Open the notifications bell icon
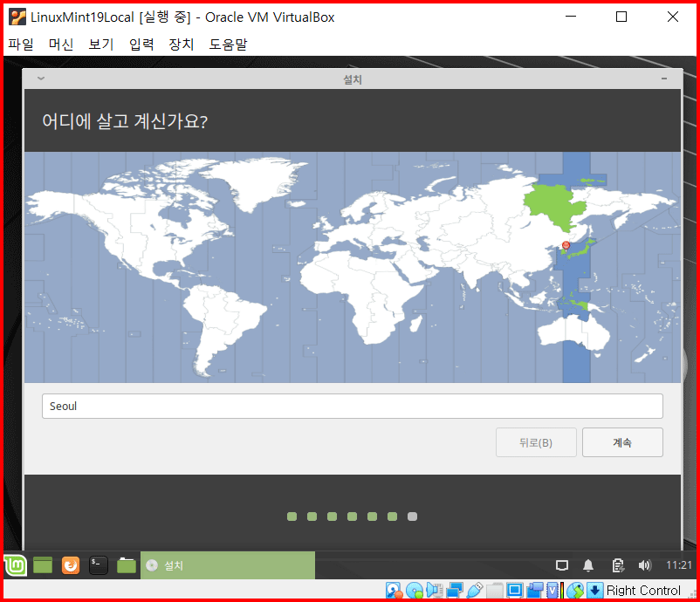Viewport: 700px width, 602px height. coord(588,566)
